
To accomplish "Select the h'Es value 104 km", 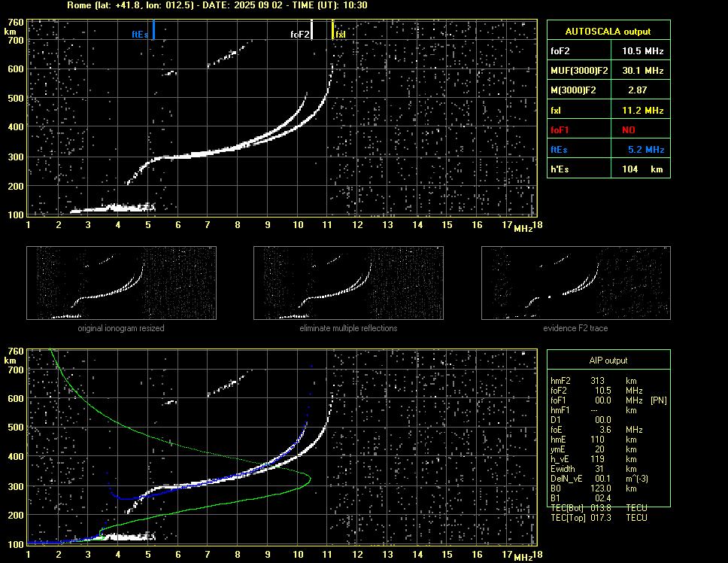I will click(642, 169).
